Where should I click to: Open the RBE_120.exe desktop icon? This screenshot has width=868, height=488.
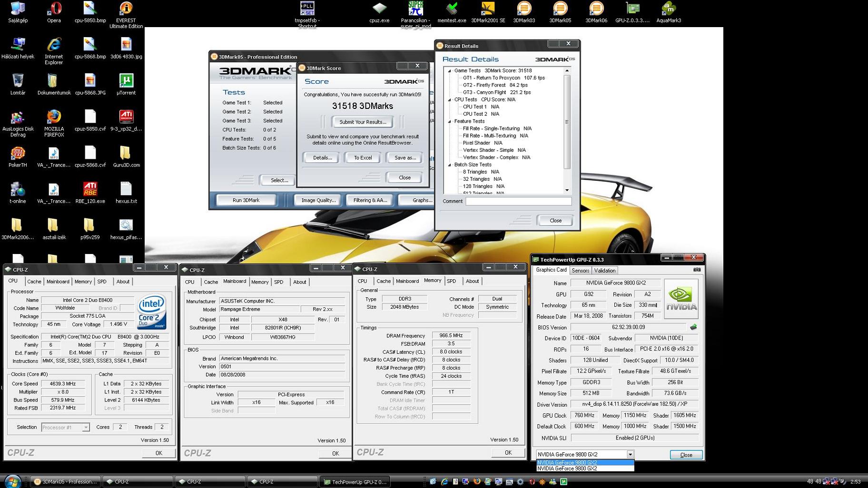tap(90, 193)
